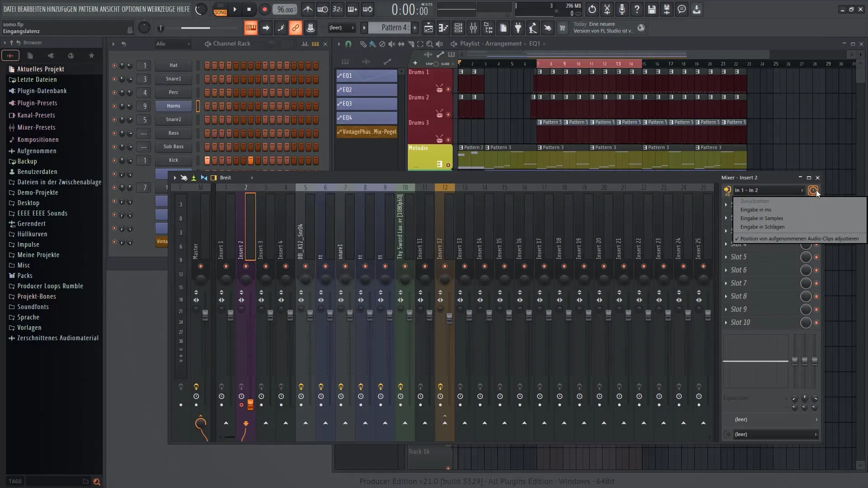Expand Slot 7 in Mixer Insert 2
Image resolution: width=868 pixels, height=488 pixels.
click(x=726, y=282)
